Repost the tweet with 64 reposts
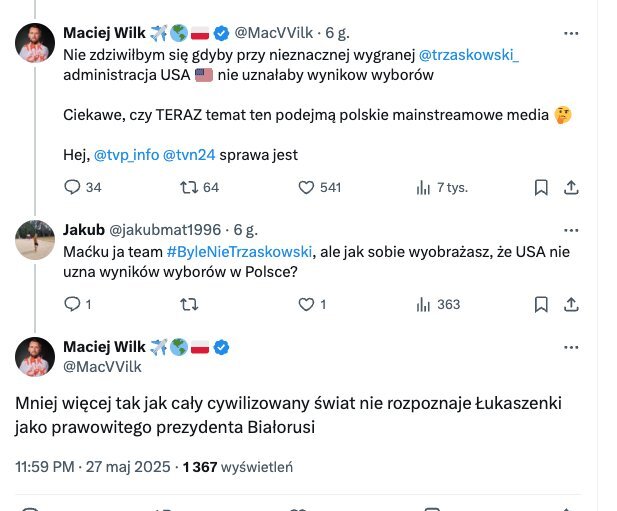The image size is (617, 511). pos(187,187)
